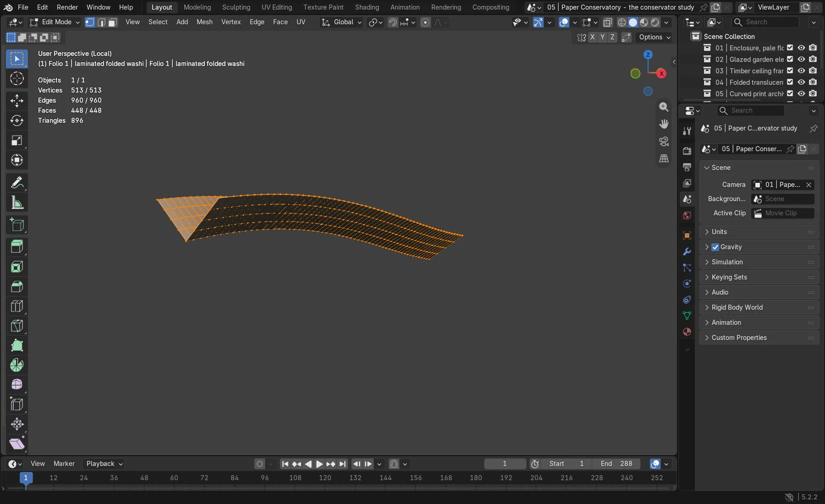Toggle camera view in viewport
825x504 pixels.
coord(664,141)
